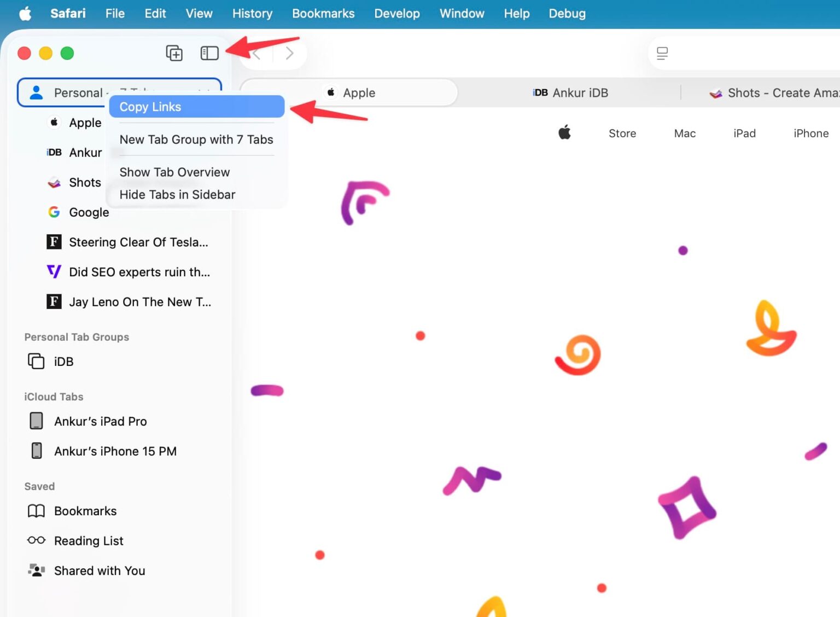Screen dimensions: 840x617
Task: Open Ankur's iPad Pro iCloud tabs
Action: pyautogui.click(x=100, y=421)
